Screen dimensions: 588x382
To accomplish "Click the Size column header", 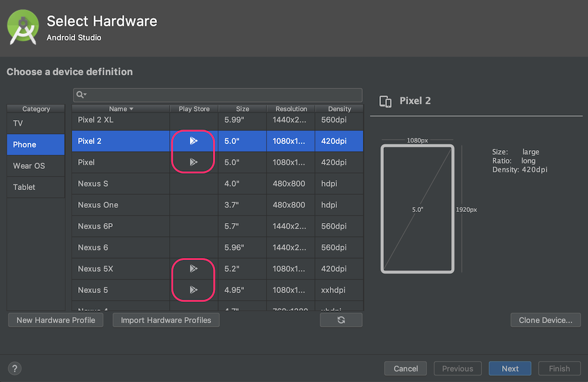I will tap(242, 109).
